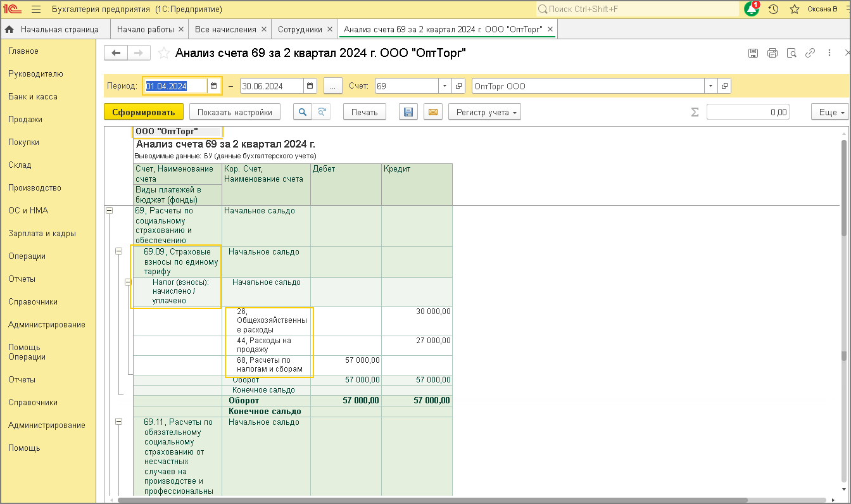
Task: Collapse account 69 group in report
Action: point(109,211)
